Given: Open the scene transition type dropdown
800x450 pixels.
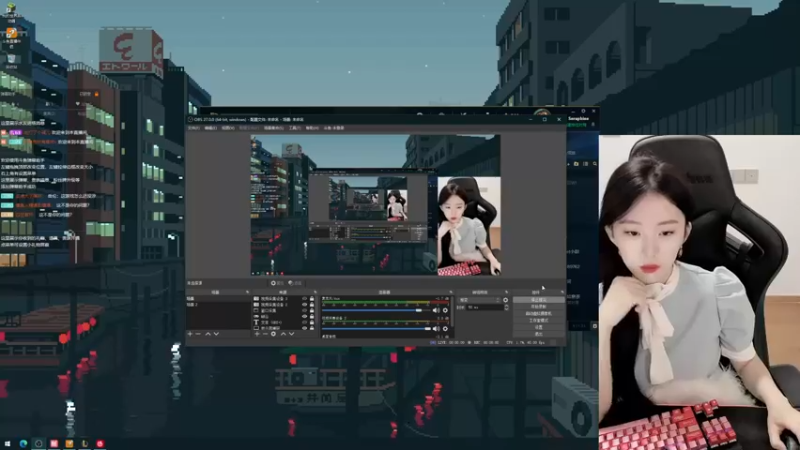Looking at the screenshot, I should pyautogui.click(x=480, y=300).
